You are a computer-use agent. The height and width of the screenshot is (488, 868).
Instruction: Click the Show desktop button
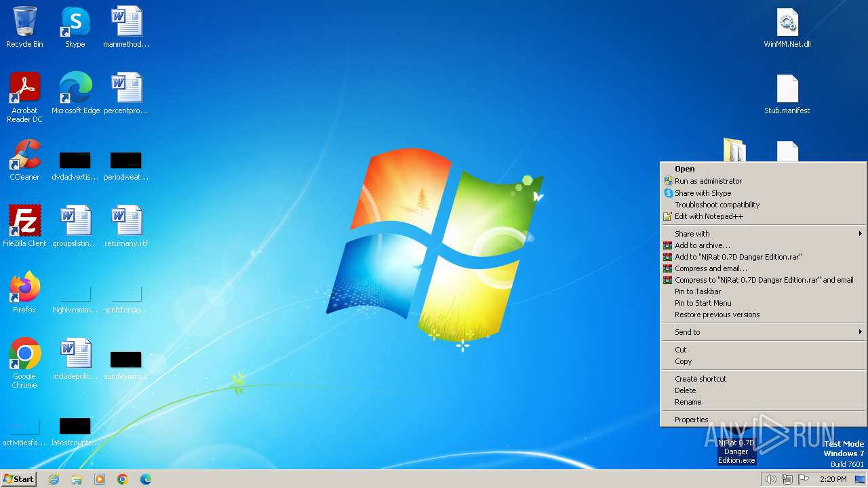(x=861, y=479)
